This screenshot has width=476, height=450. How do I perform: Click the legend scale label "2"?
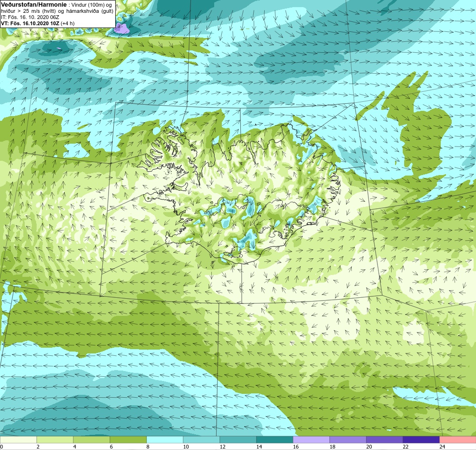[38, 447]
